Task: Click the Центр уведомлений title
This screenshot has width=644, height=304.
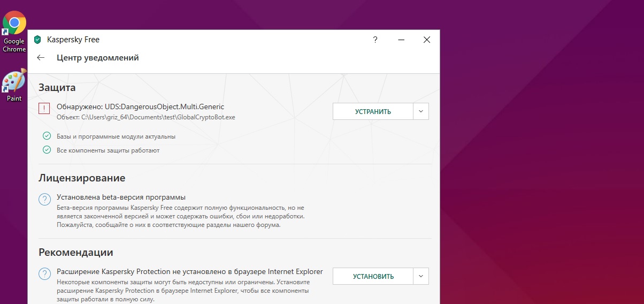Action: [98, 58]
